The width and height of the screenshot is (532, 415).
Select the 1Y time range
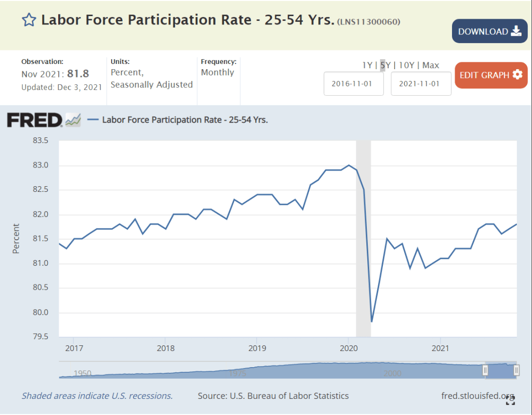coord(367,65)
